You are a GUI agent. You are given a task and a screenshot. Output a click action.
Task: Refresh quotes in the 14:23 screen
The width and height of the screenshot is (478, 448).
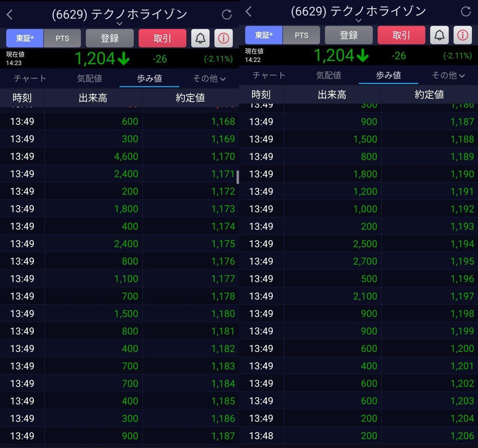227,15
